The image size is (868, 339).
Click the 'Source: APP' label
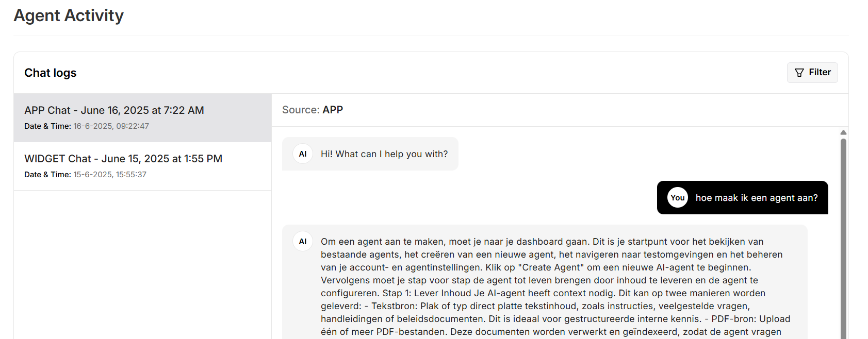coord(313,110)
